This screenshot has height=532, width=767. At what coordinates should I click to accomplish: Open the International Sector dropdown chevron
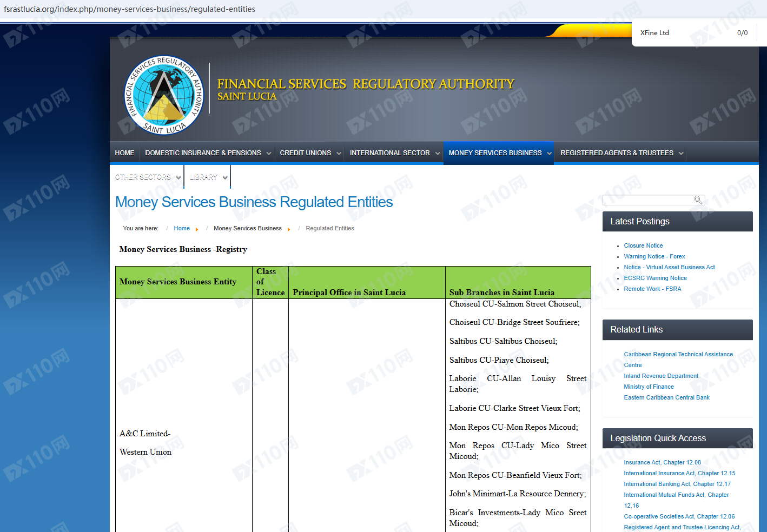(437, 154)
